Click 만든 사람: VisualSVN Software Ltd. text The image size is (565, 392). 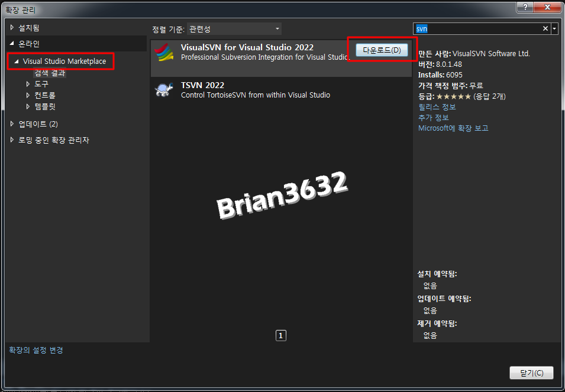click(474, 54)
